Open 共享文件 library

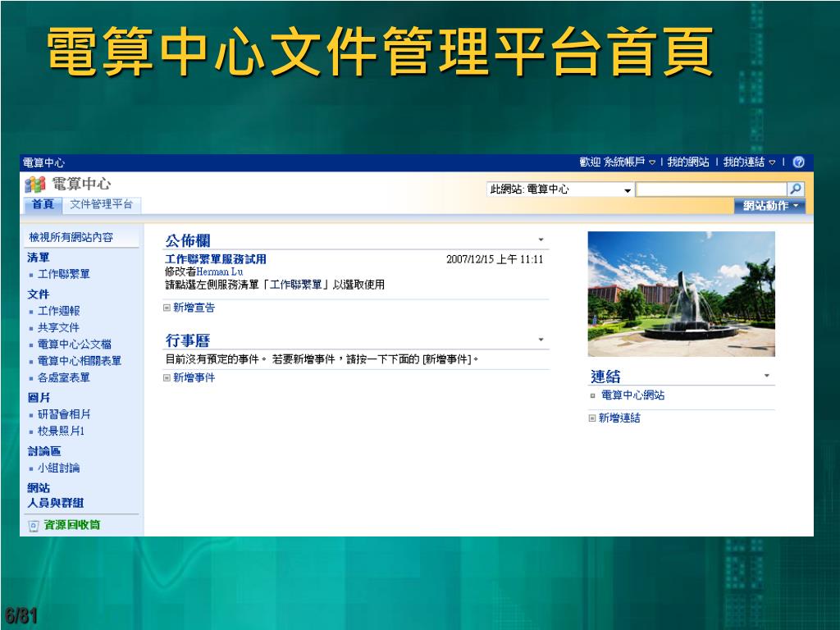[x=58, y=328]
